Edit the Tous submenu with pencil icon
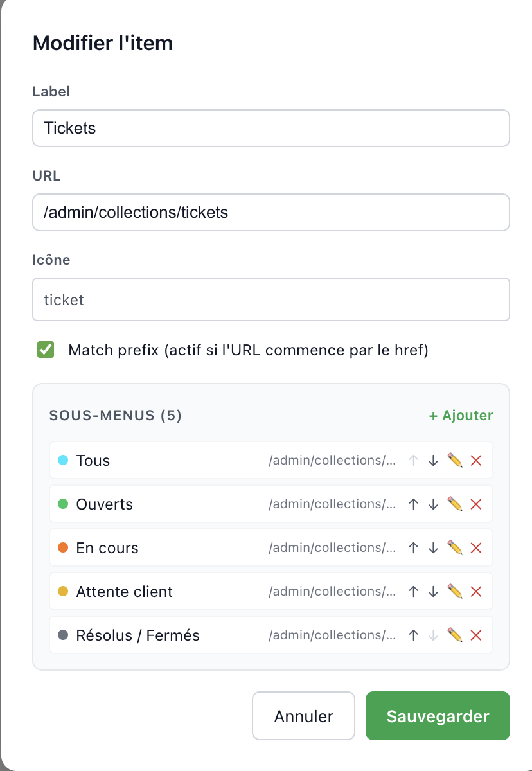532x771 pixels. click(455, 460)
